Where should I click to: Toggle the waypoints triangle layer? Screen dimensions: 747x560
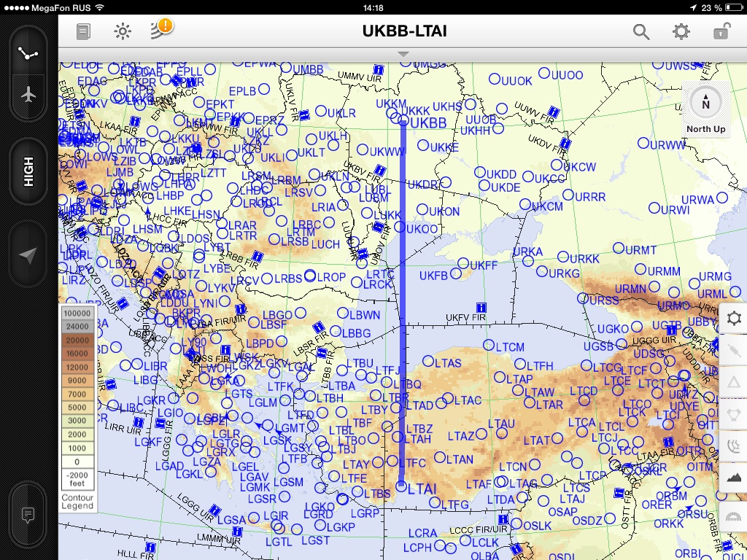pos(734,381)
